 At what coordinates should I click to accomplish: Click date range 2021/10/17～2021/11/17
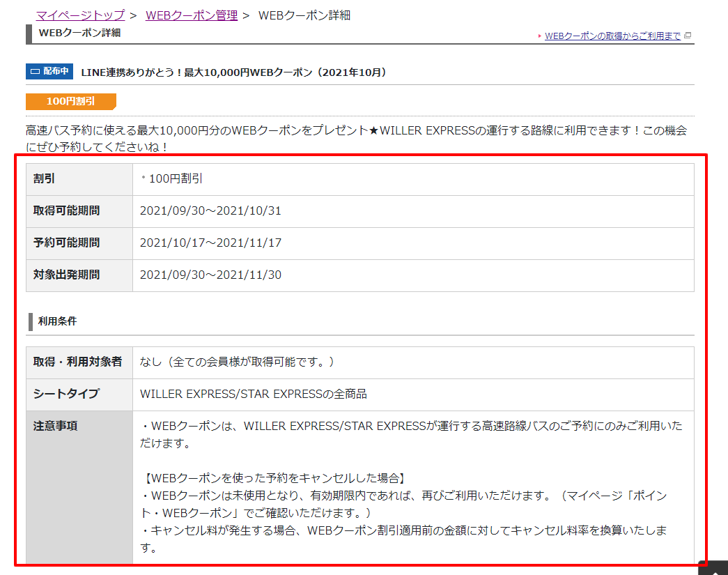pyautogui.click(x=211, y=243)
